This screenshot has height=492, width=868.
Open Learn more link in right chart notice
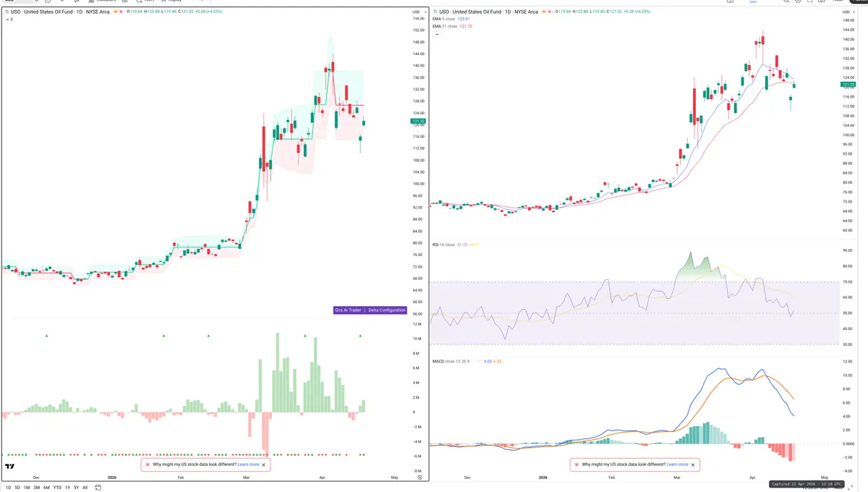pos(677,465)
